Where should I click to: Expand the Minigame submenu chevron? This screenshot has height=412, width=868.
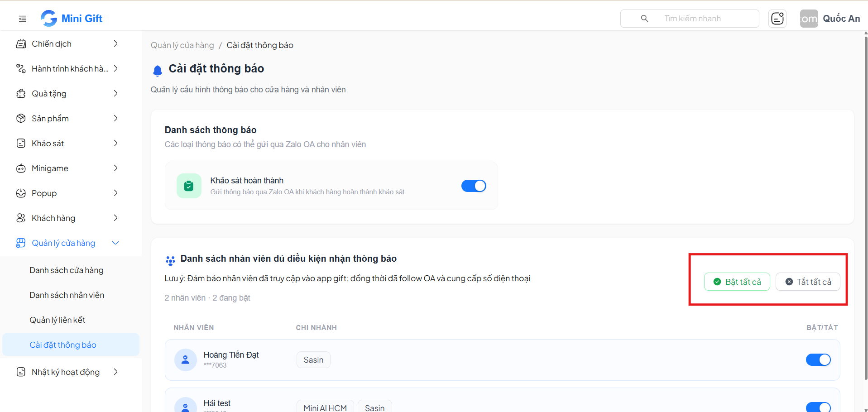[115, 168]
